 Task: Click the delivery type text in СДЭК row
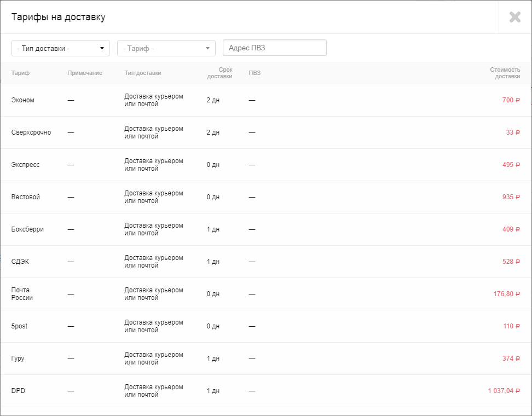pyautogui.click(x=154, y=262)
